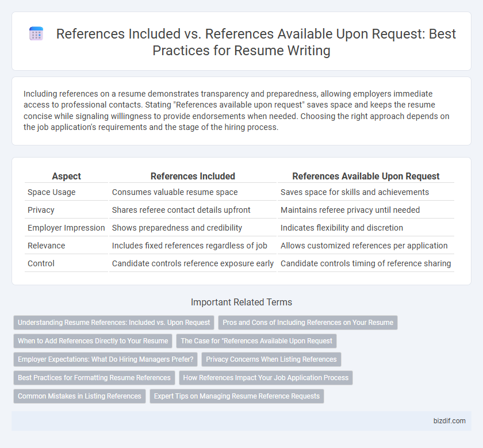Click the bizdif.com footer text

pyautogui.click(x=450, y=421)
